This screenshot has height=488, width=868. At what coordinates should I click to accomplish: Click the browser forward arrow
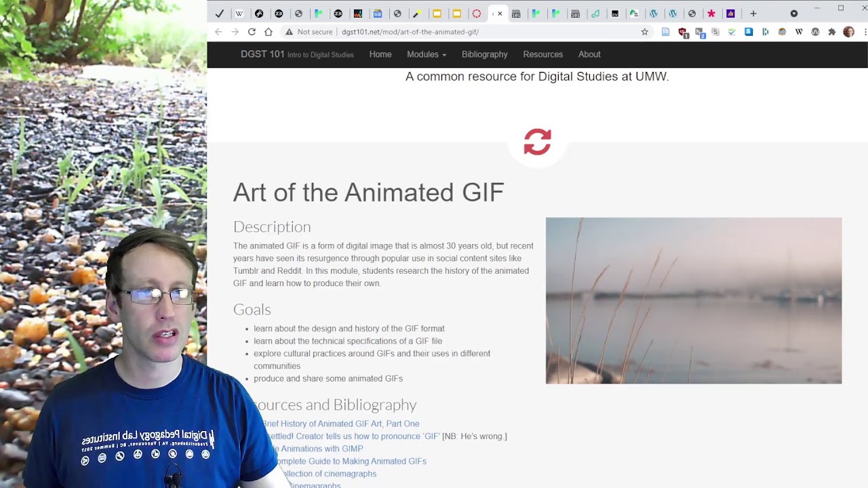click(235, 32)
